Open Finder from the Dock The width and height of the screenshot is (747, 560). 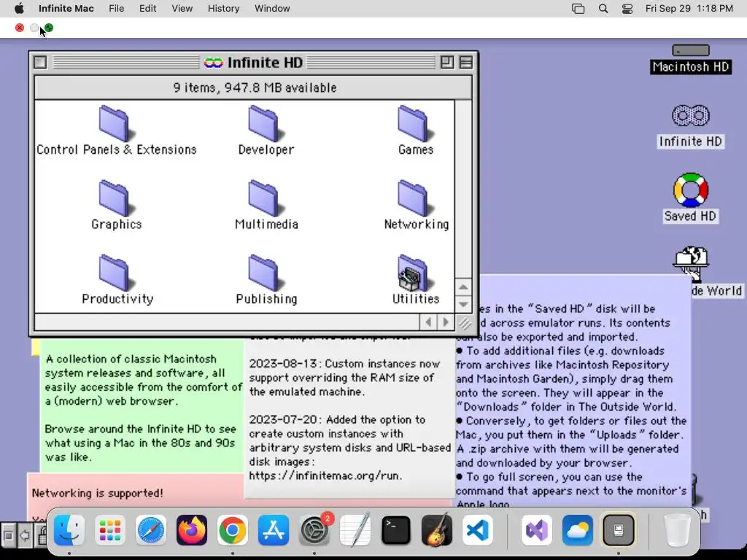[69, 530]
